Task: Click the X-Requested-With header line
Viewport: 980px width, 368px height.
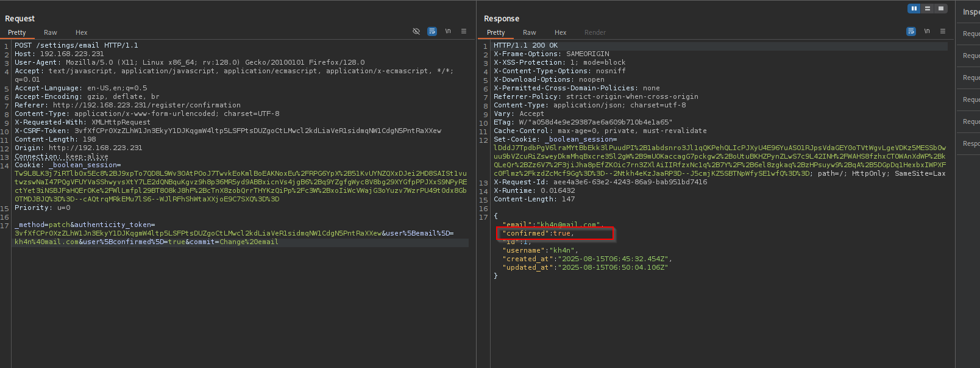Action: (x=82, y=122)
